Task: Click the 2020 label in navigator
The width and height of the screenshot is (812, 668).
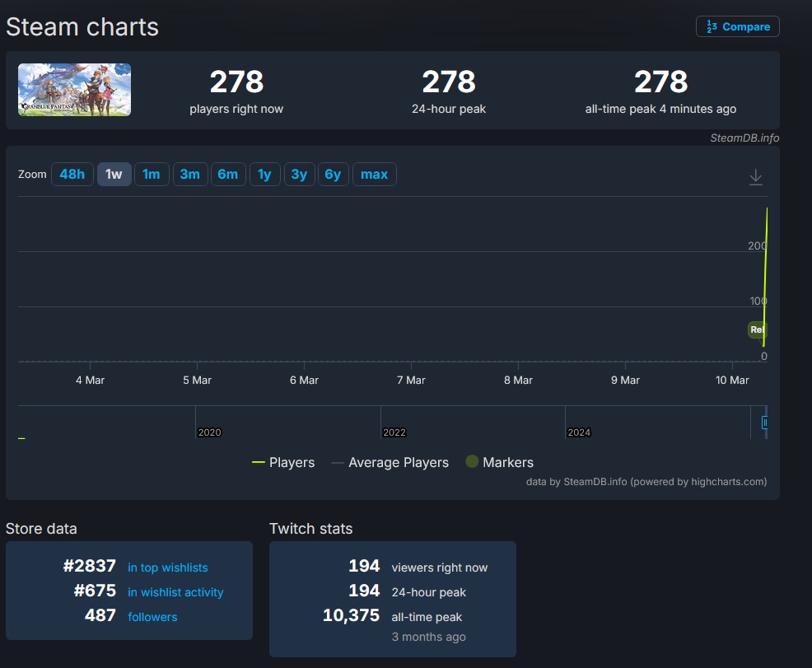Action: [x=209, y=432]
